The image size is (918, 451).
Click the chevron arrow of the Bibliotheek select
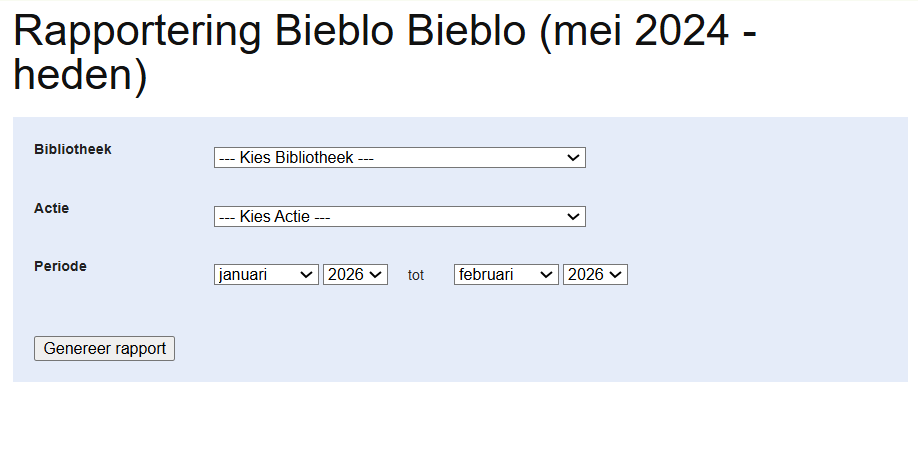tap(573, 158)
